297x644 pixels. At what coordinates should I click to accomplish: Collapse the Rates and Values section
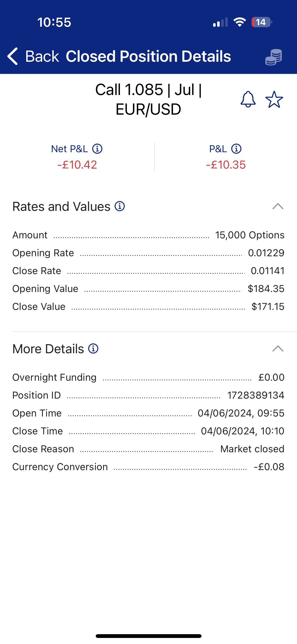click(278, 206)
